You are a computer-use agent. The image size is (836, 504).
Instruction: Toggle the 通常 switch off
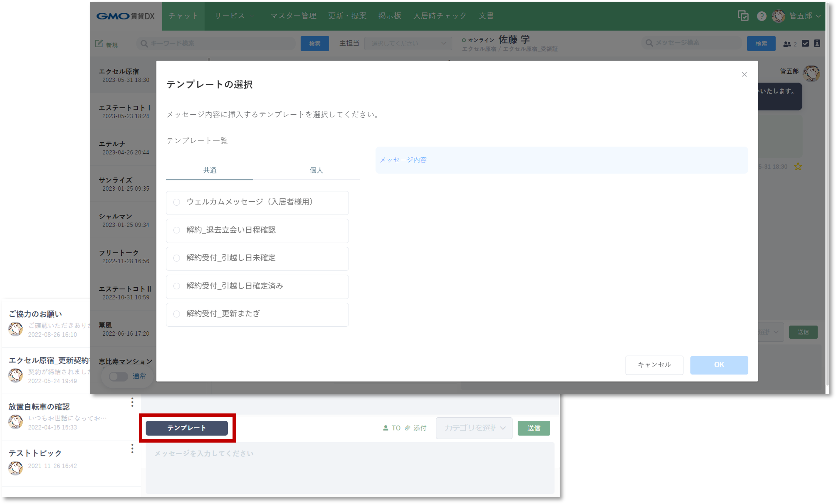pyautogui.click(x=118, y=376)
